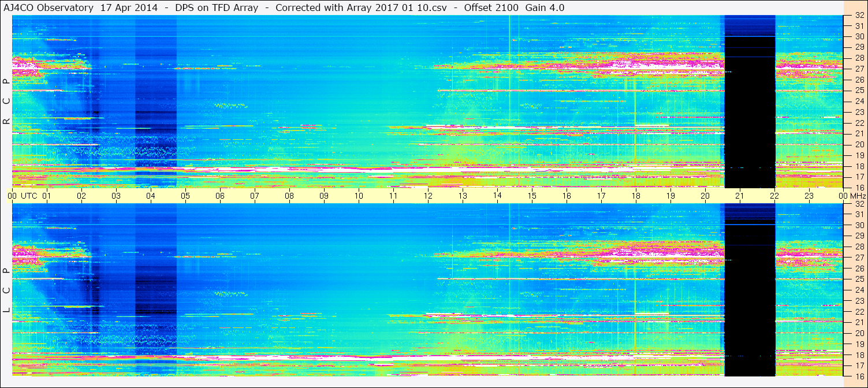Click hour '13' on the time axis

coord(463,196)
